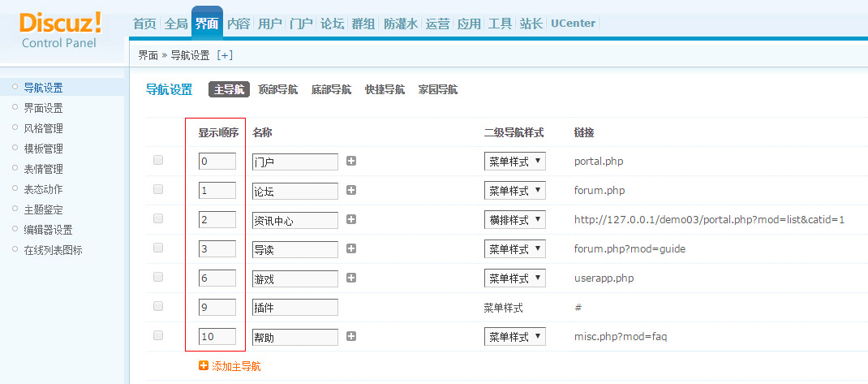Click the plus icon beside 游戏 name
Image resolution: width=868 pixels, height=384 pixels.
(x=351, y=278)
